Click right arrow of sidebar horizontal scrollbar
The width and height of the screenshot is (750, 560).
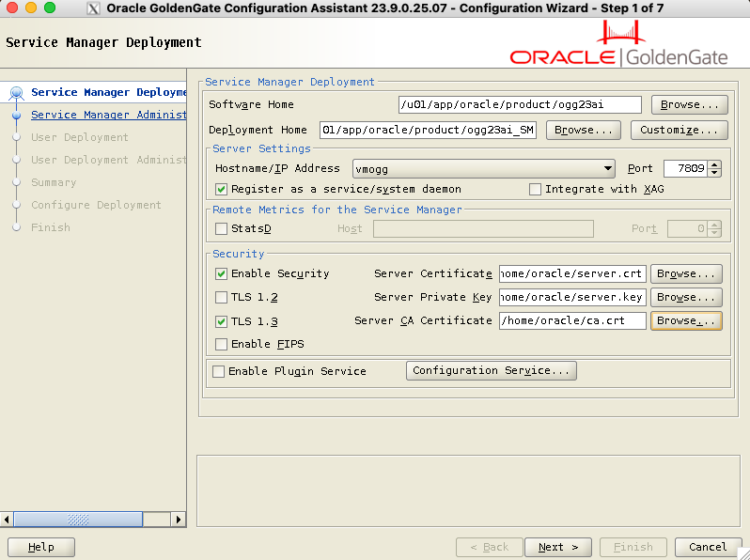[x=179, y=519]
